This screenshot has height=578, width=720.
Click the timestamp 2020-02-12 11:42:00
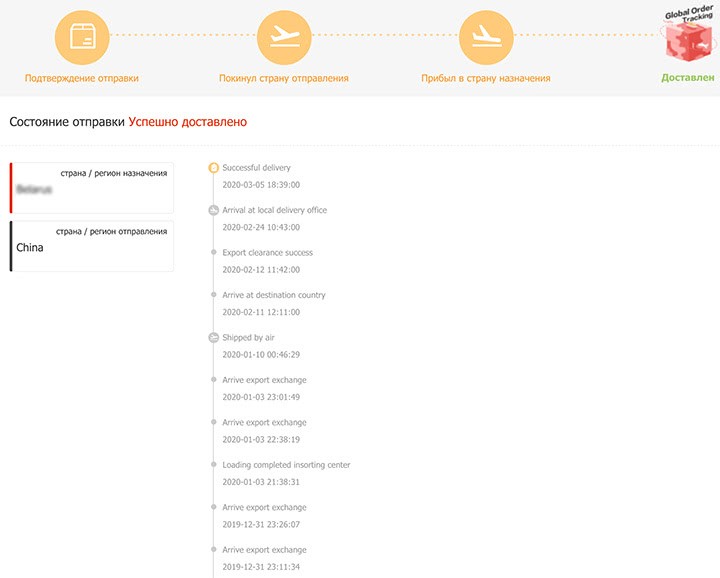click(261, 269)
